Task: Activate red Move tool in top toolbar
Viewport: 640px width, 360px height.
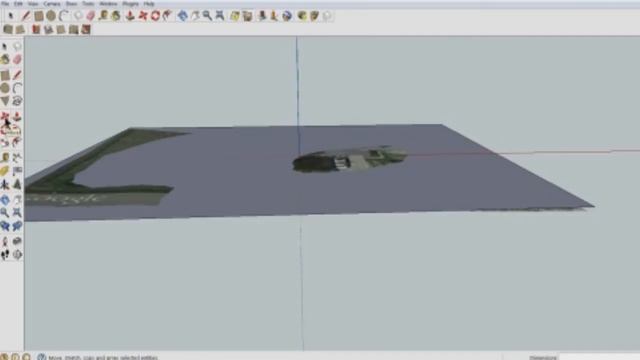Action: point(143,16)
